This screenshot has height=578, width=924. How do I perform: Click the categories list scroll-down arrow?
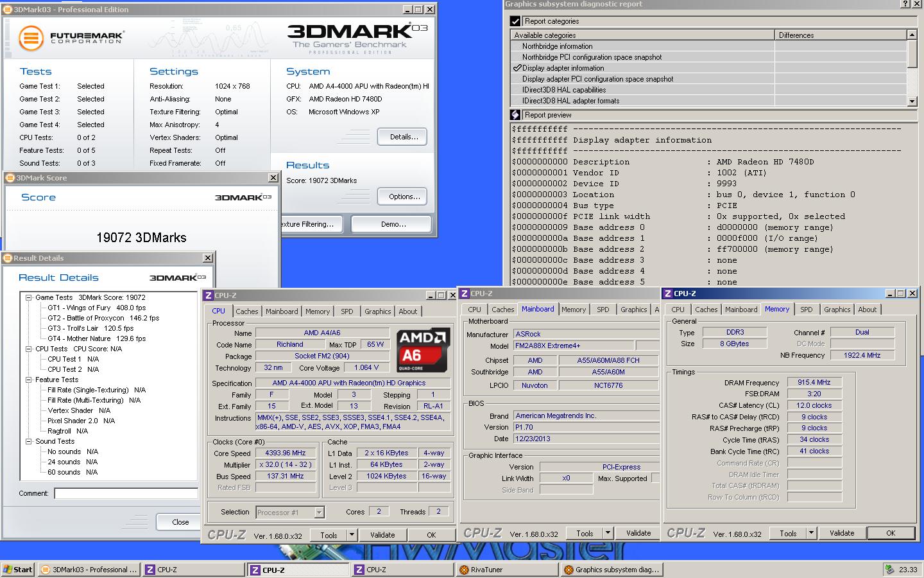[x=912, y=101]
